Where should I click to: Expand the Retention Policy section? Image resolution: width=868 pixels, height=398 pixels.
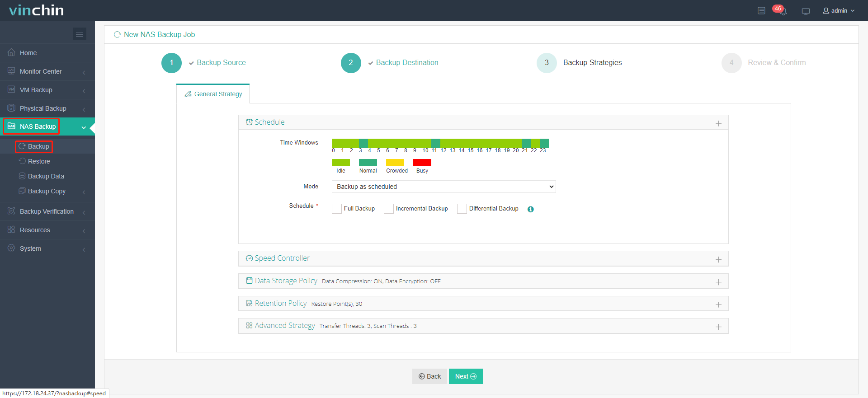coord(718,304)
